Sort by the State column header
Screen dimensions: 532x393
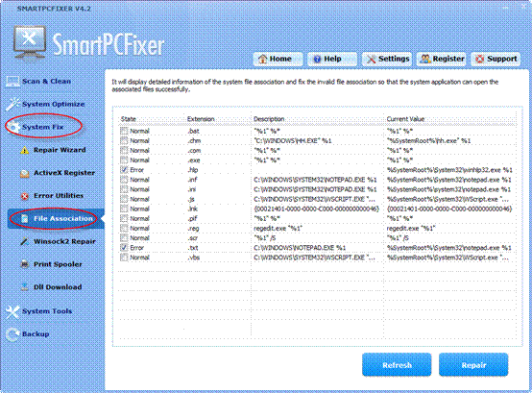point(129,119)
